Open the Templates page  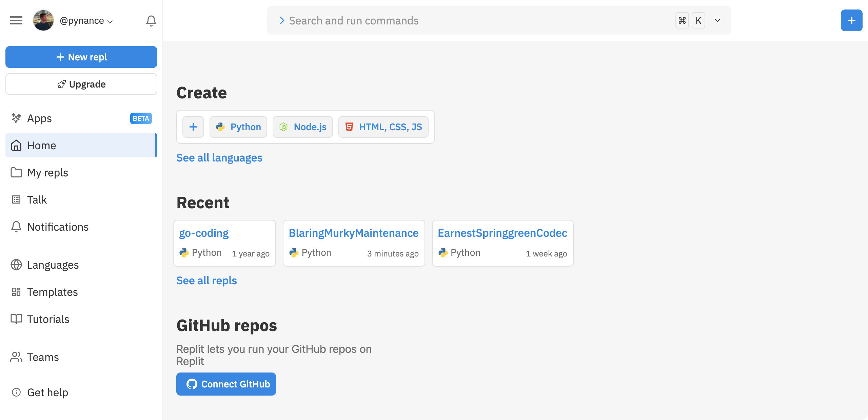click(52, 292)
